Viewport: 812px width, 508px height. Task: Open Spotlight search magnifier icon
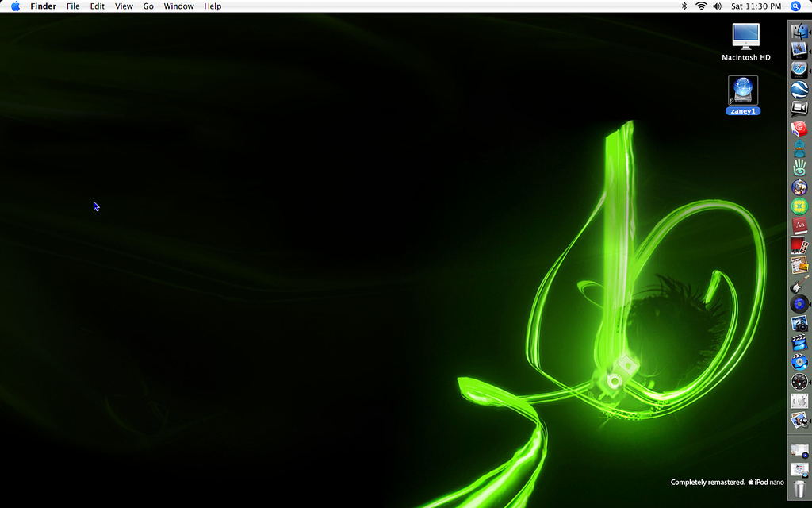click(x=796, y=6)
